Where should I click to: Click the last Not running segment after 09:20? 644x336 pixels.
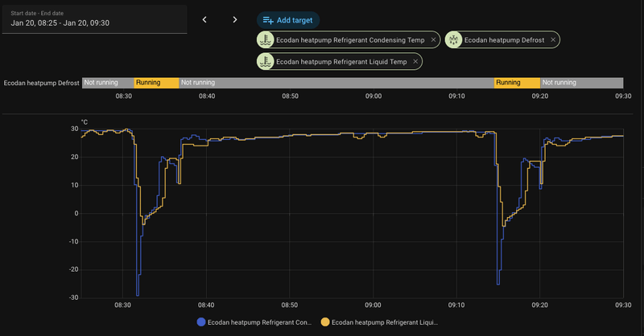[582, 83]
